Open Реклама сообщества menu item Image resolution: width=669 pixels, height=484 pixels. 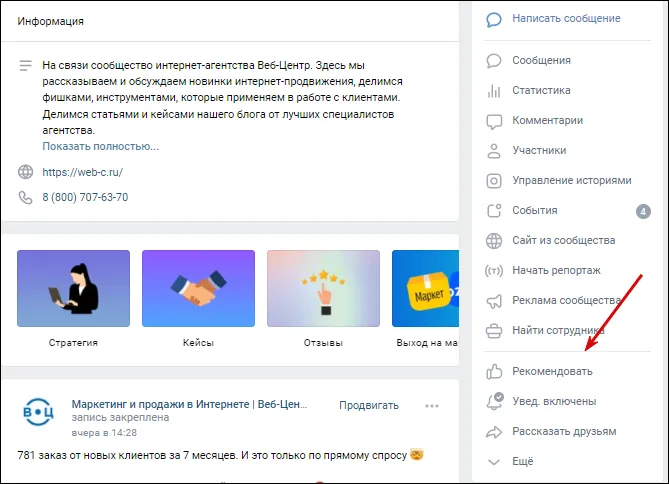tap(567, 301)
